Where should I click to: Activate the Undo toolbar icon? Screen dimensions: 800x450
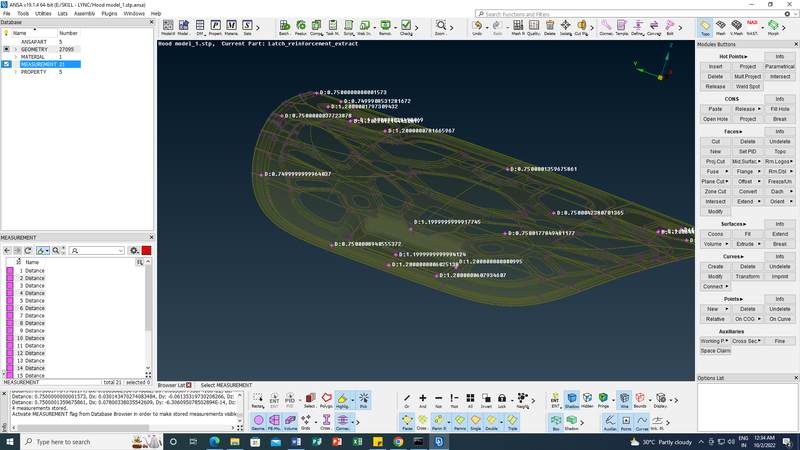477,27
